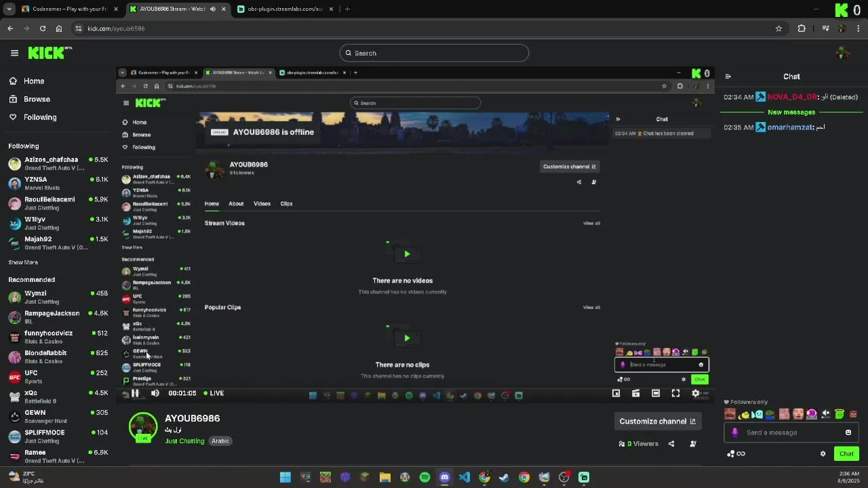Click the green Chat send button
The width and height of the screenshot is (868, 488).
(x=846, y=454)
